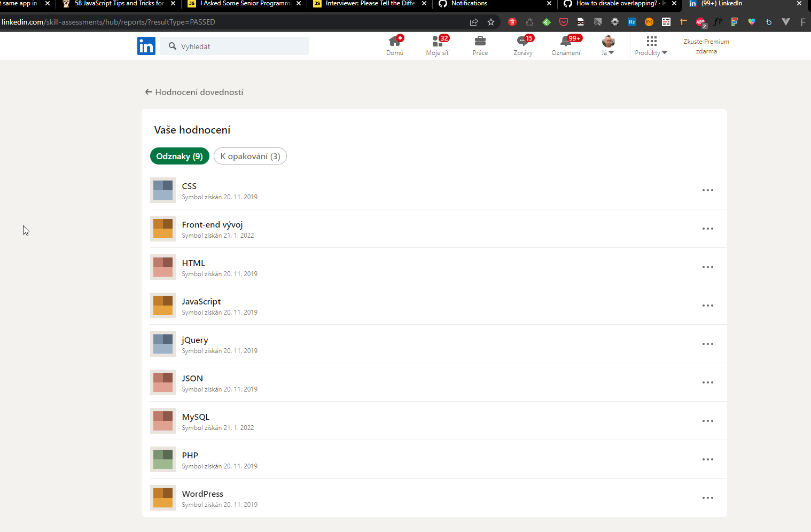811x532 pixels.
Task: Click the browser address bar URL
Action: coord(108,22)
